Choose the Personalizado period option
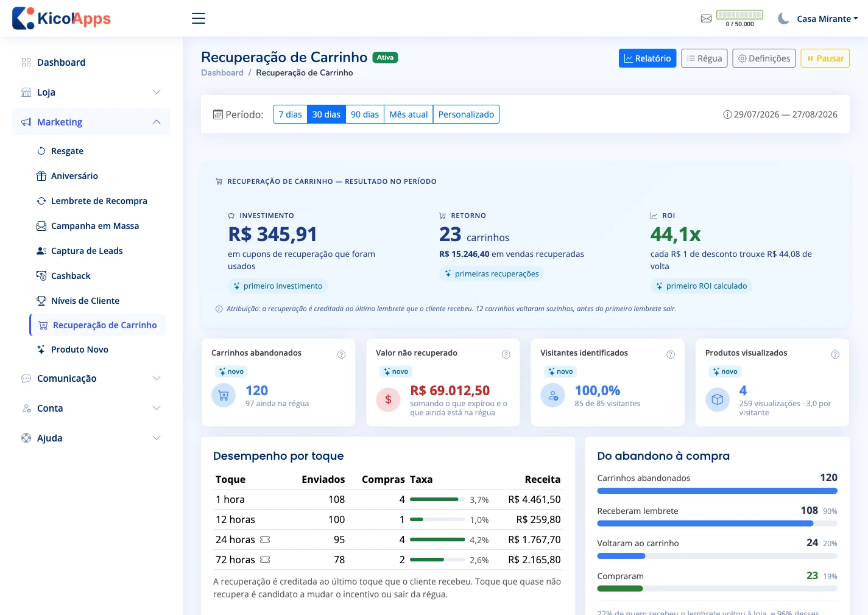The width and height of the screenshot is (868, 615). pos(466,114)
